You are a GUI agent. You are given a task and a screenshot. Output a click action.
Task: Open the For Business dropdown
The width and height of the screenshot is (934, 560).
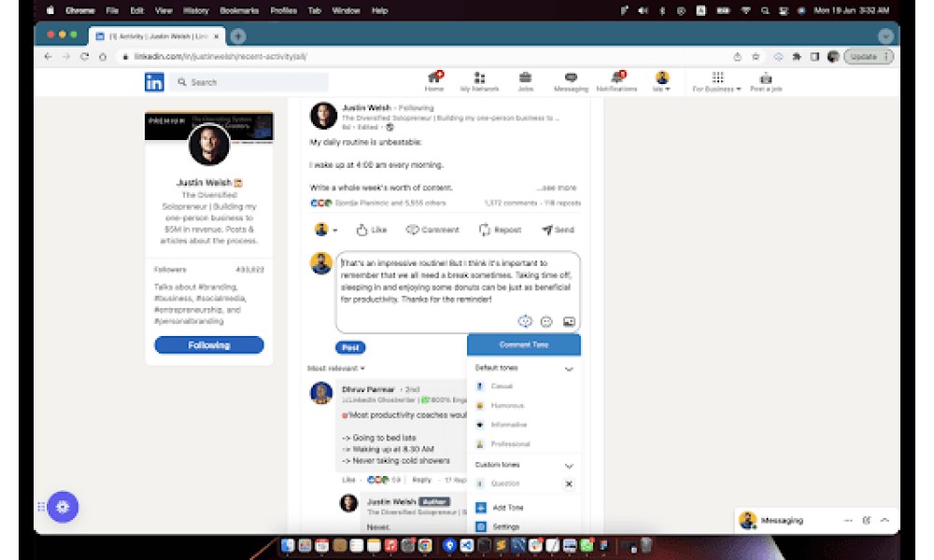pyautogui.click(x=716, y=81)
